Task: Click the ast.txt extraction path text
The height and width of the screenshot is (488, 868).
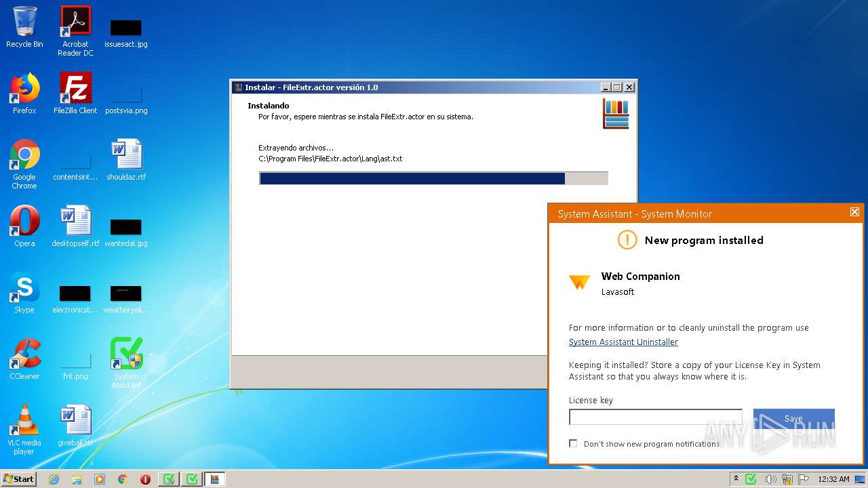Action: (330, 159)
